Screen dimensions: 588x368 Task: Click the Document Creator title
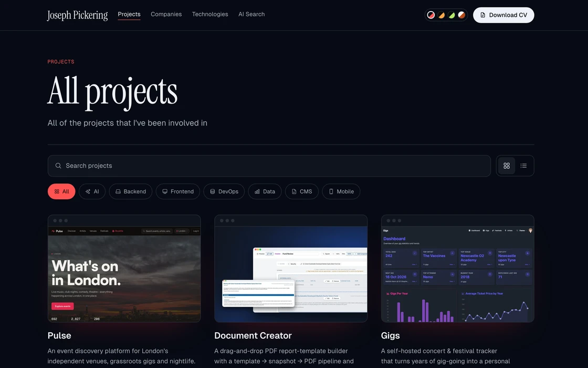coord(253,335)
